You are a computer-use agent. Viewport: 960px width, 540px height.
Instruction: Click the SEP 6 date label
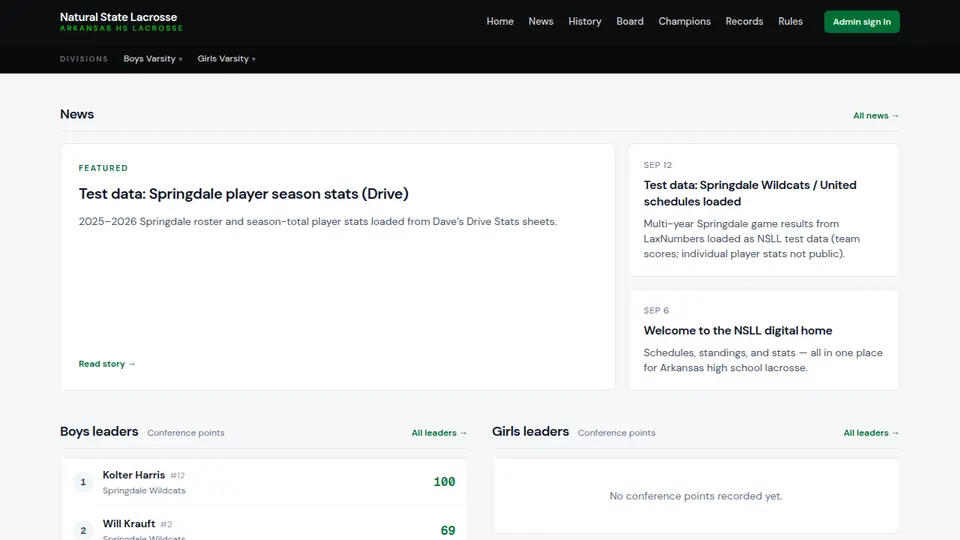click(656, 310)
